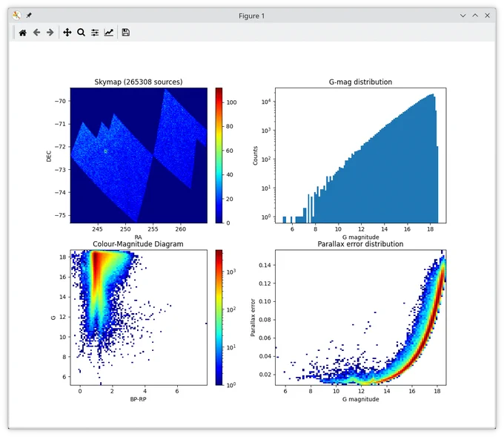Image resolution: width=504 pixels, height=437 pixels.
Task: Click the 'Parallax error distribution' title
Action: click(x=360, y=244)
